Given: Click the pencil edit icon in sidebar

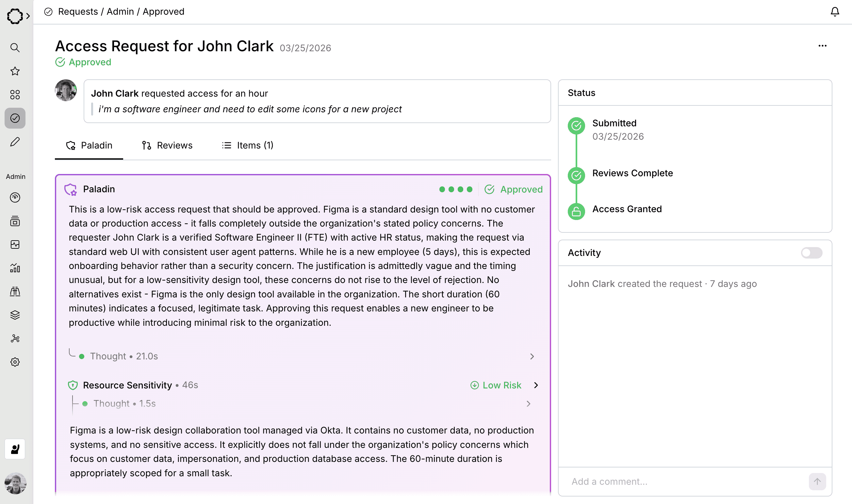Looking at the screenshot, I should (15, 142).
